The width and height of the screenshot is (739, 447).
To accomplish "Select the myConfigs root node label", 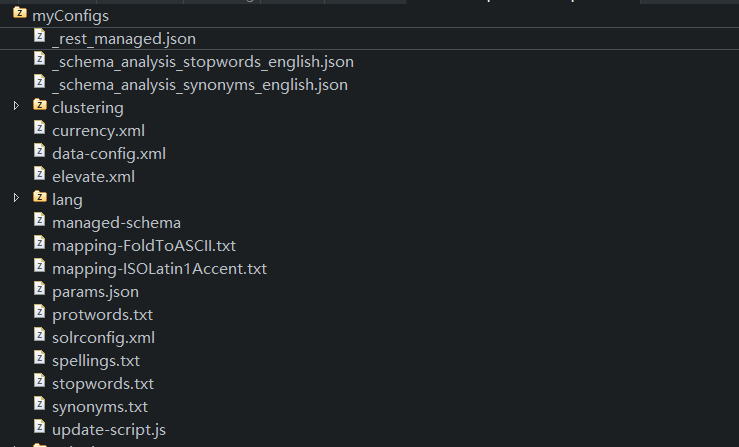I will [70, 16].
